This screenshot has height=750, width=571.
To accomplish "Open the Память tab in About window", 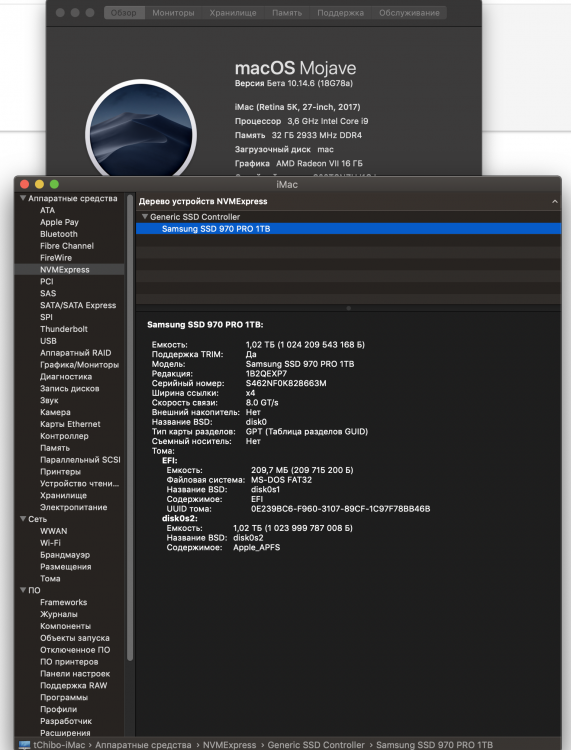I will point(287,13).
